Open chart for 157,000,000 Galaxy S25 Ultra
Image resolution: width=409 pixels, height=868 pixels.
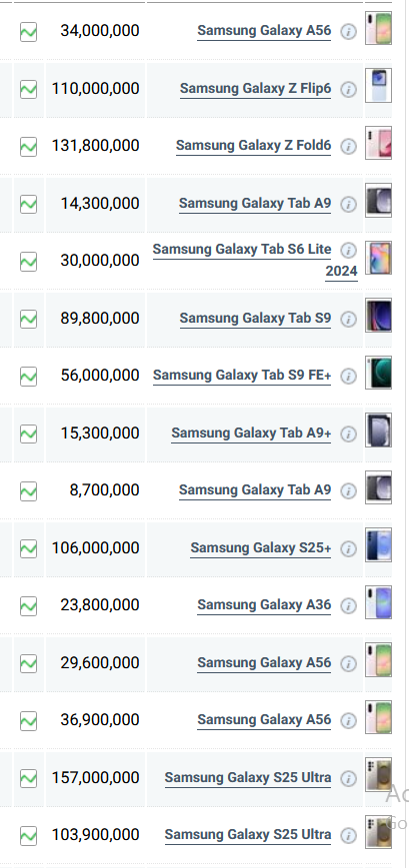pos(28,779)
